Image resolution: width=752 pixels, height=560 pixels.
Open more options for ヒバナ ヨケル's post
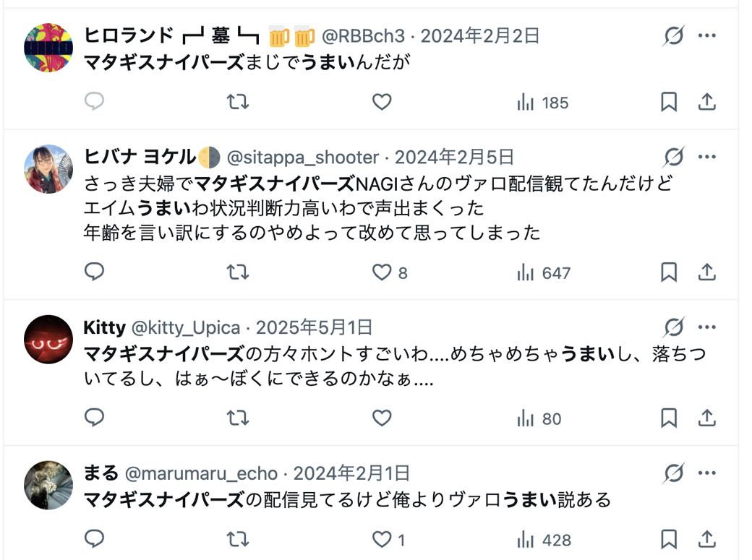pyautogui.click(x=706, y=156)
